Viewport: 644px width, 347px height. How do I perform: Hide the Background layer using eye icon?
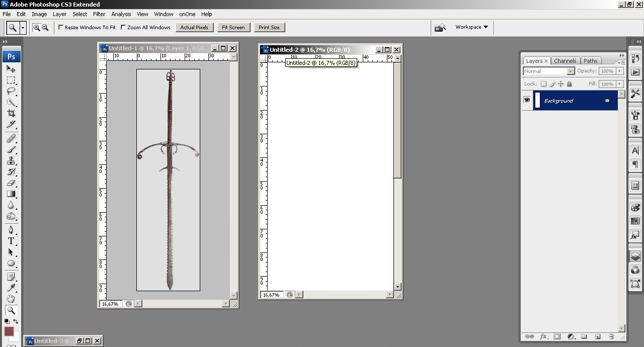click(x=527, y=100)
